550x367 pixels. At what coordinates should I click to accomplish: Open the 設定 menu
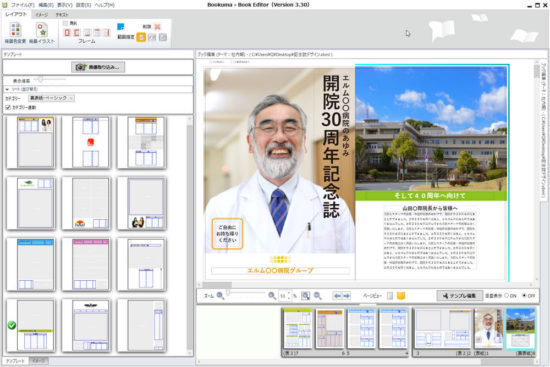click(x=83, y=5)
